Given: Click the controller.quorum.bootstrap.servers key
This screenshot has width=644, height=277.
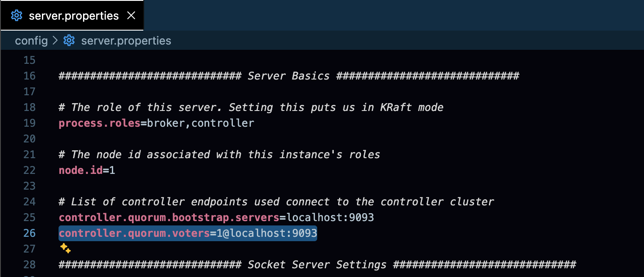Looking at the screenshot, I should [x=169, y=218].
